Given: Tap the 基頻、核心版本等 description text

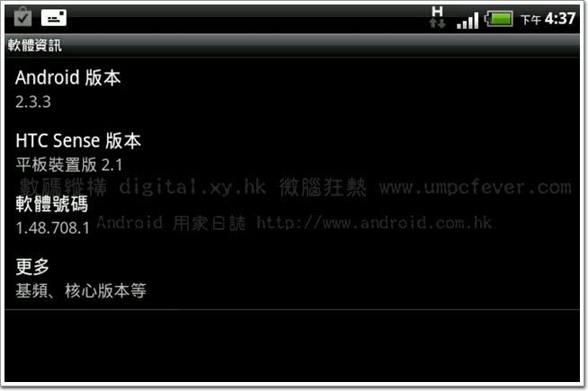Looking at the screenshot, I should point(81,291).
